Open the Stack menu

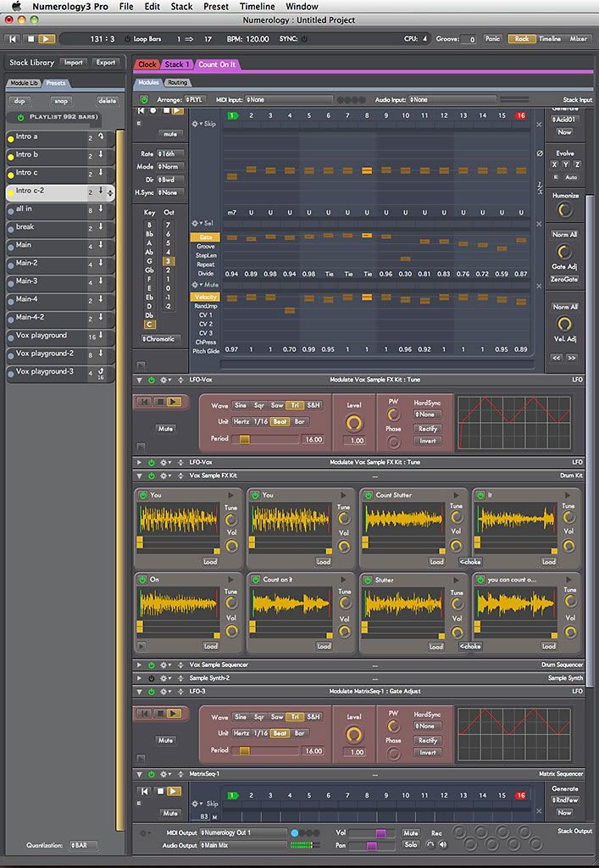(x=181, y=7)
